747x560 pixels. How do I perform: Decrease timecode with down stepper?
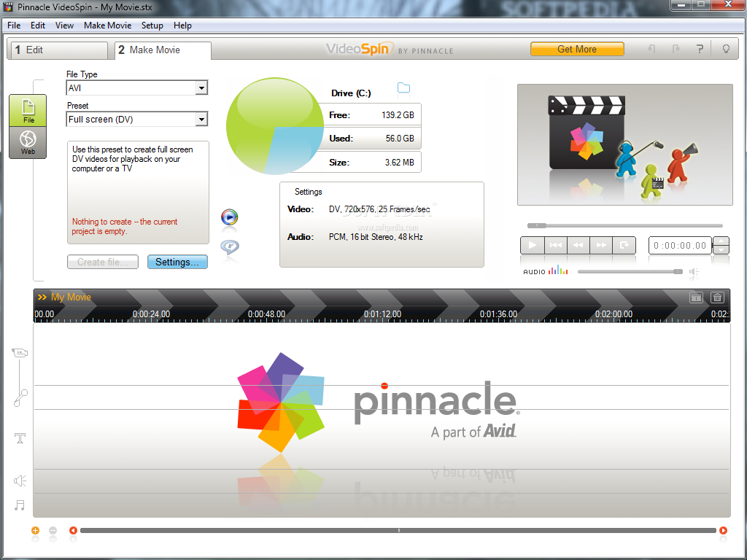(721, 249)
